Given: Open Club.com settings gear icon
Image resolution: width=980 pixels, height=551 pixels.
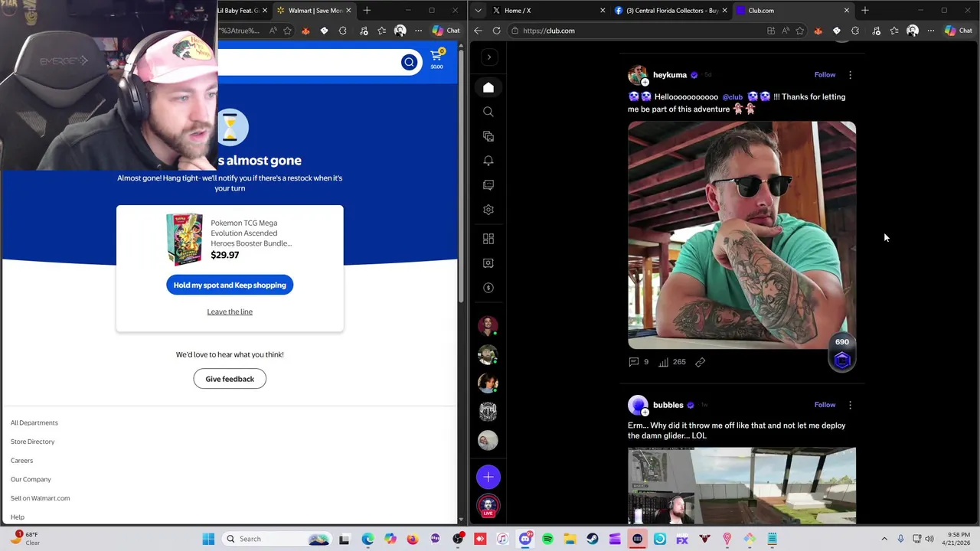Looking at the screenshot, I should pyautogui.click(x=488, y=210).
